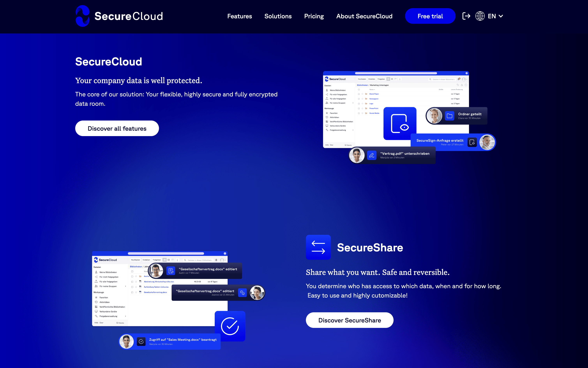Image resolution: width=588 pixels, height=368 pixels.
Task: Click Peter's avatar on the SecureSign-Anfrage card
Action: coord(487,142)
